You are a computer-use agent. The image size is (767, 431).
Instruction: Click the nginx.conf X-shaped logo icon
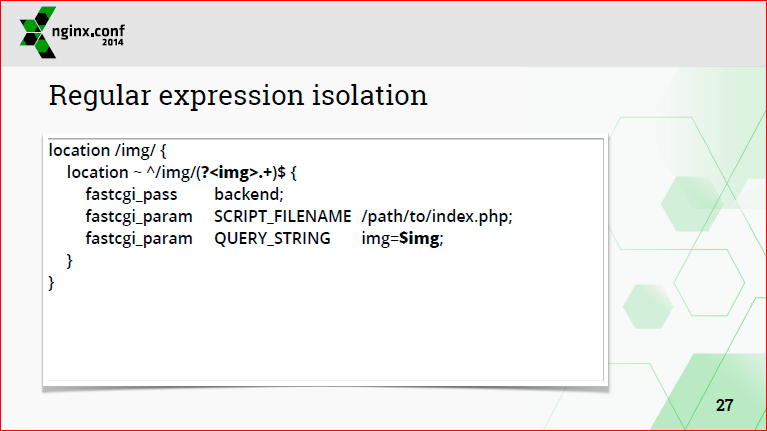pyautogui.click(x=35, y=33)
